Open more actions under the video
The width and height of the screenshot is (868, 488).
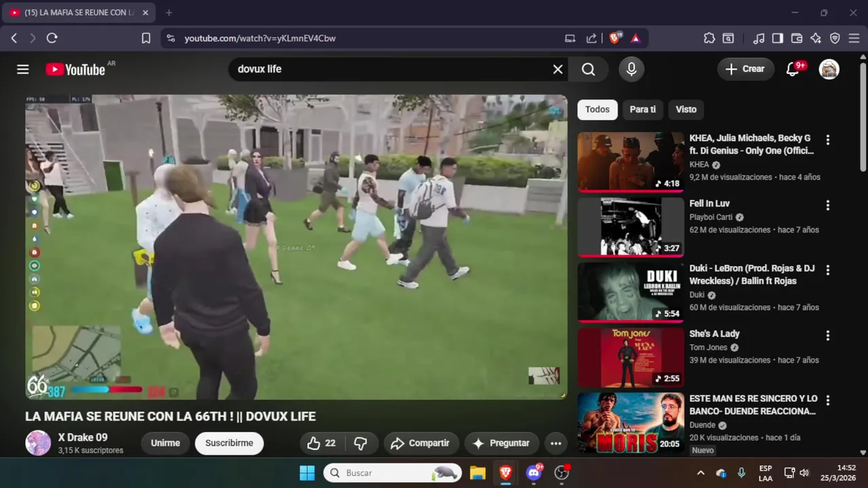[555, 443]
